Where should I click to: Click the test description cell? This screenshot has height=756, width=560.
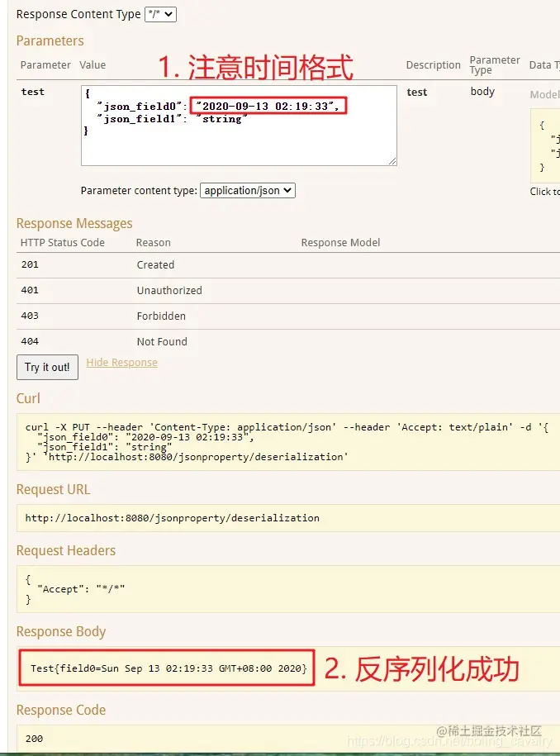tap(417, 92)
